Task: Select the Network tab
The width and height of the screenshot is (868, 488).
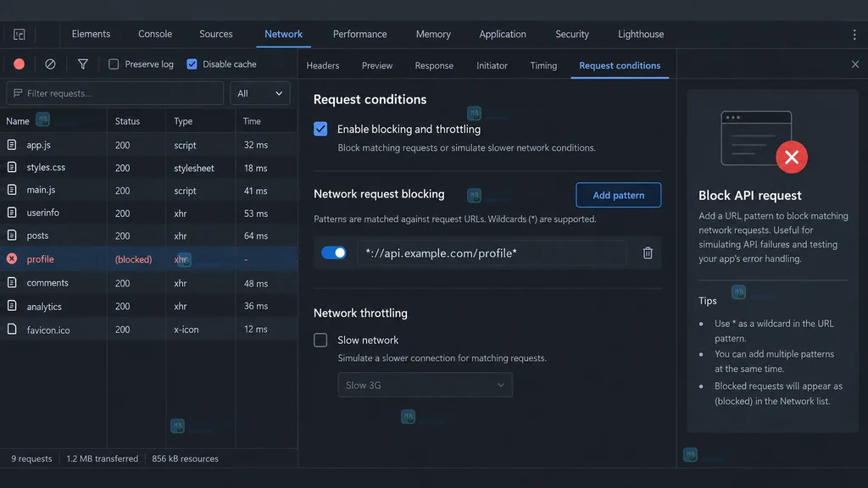Action: [283, 34]
